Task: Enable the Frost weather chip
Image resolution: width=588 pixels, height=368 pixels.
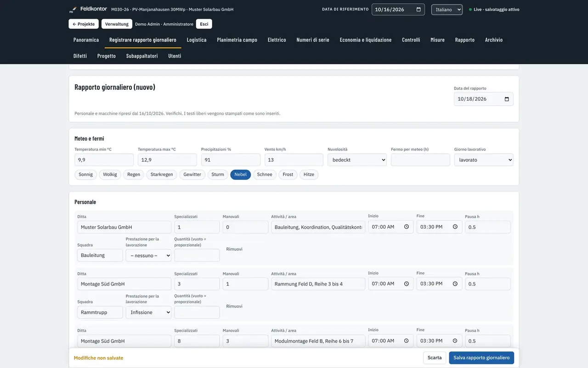Action: click(288, 175)
